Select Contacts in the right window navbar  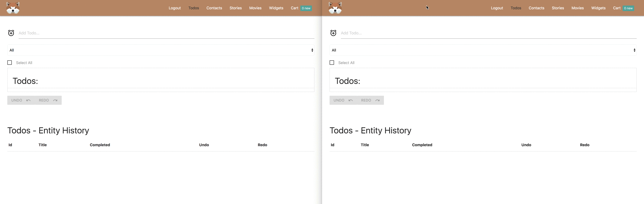coord(536,8)
